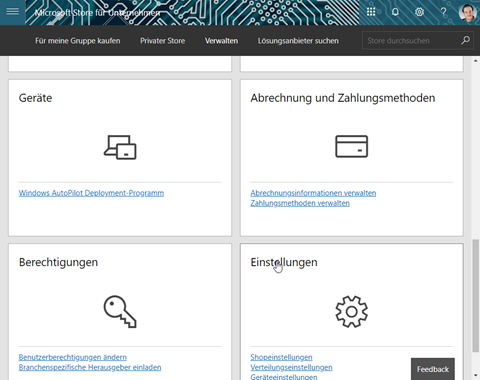Open settings gear in top header

click(x=419, y=12)
